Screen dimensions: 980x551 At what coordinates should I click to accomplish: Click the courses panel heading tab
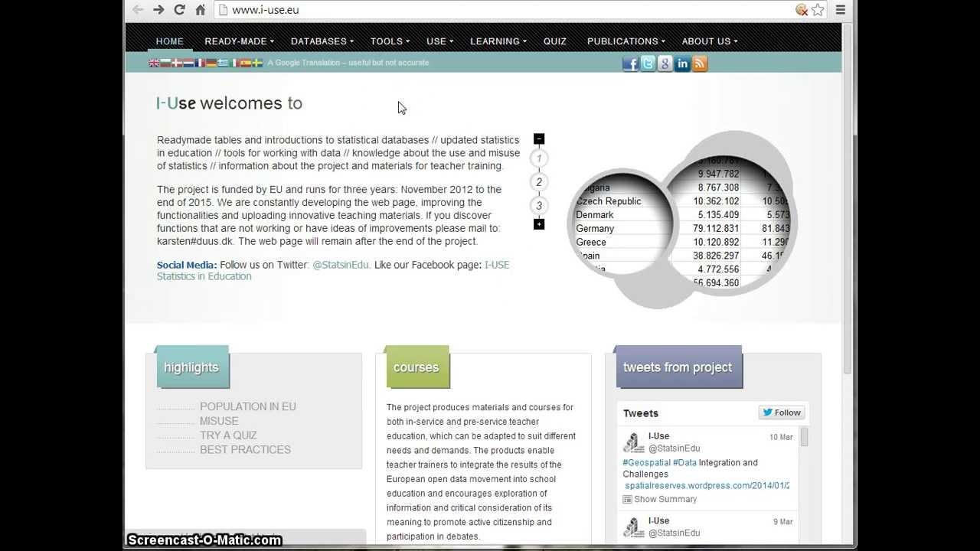click(417, 367)
